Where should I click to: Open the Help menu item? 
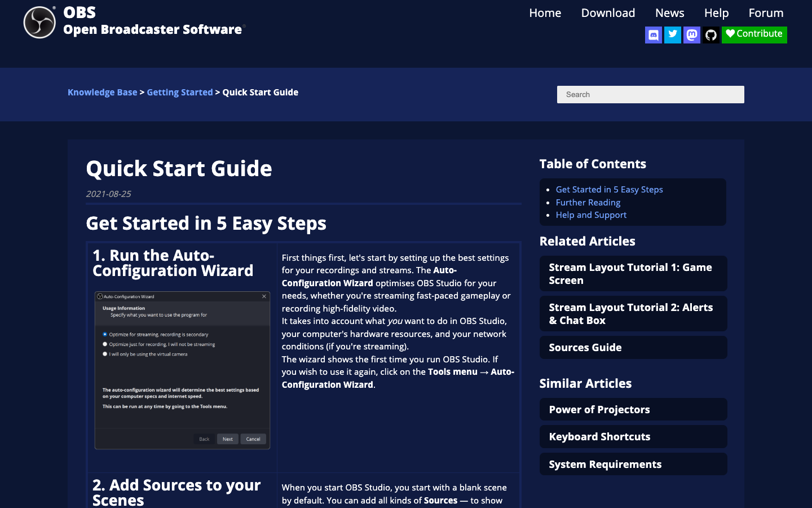click(x=716, y=13)
